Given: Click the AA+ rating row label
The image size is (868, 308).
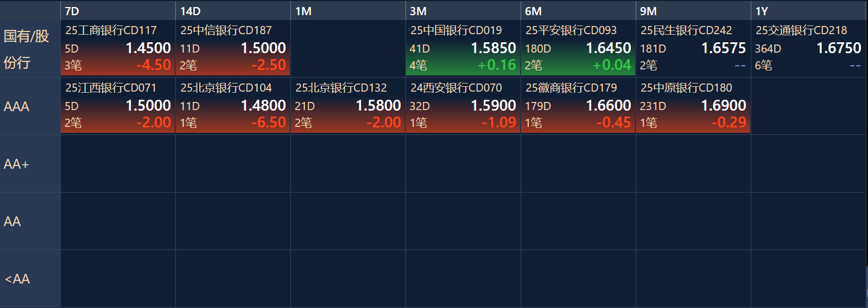Looking at the screenshot, I should coord(30,164).
